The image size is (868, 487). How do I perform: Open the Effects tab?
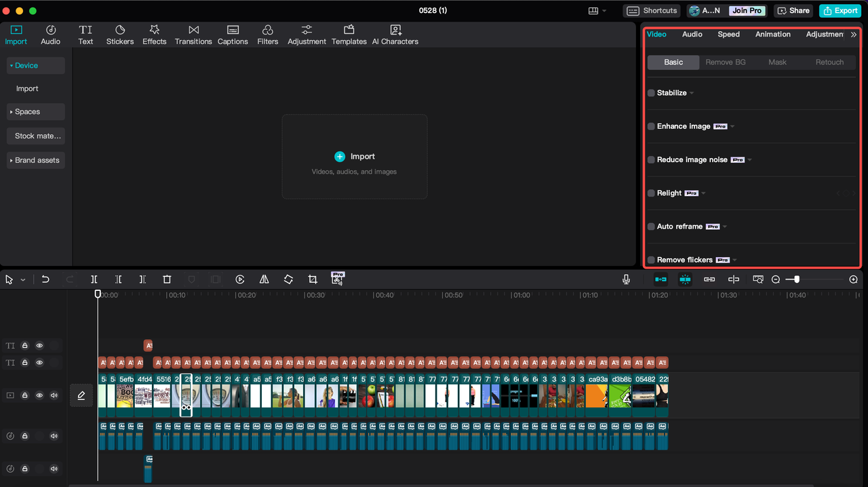154,35
